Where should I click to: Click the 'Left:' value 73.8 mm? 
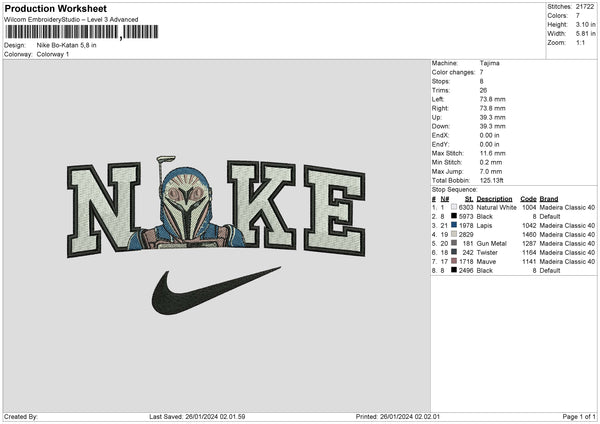[492, 99]
